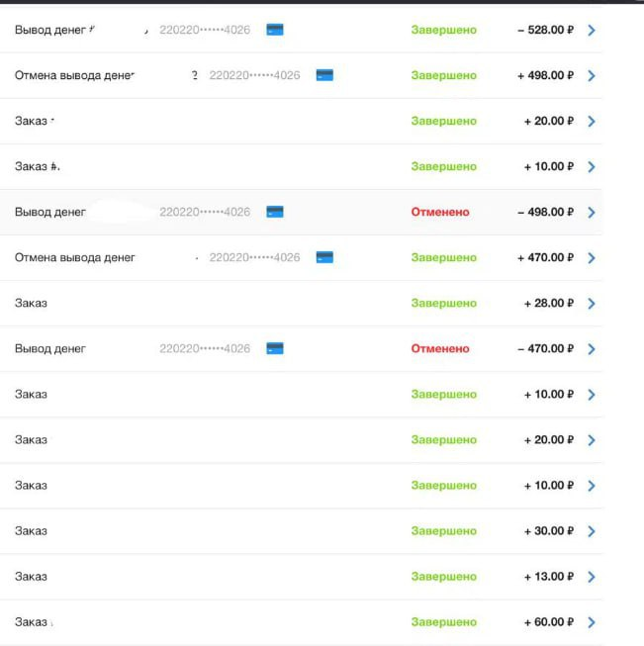644x646 pixels.
Task: Open chevron next to +13.00 ₽ order
Action: coord(592,577)
